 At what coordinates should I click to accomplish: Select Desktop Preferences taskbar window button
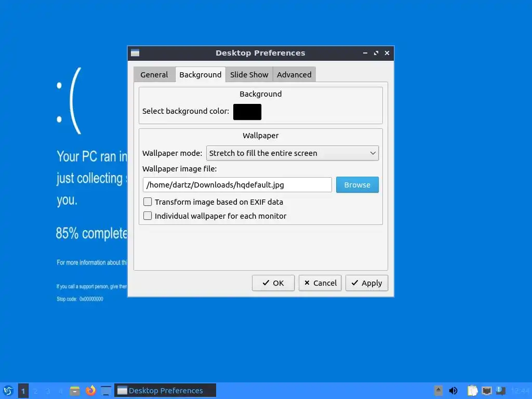click(165, 391)
